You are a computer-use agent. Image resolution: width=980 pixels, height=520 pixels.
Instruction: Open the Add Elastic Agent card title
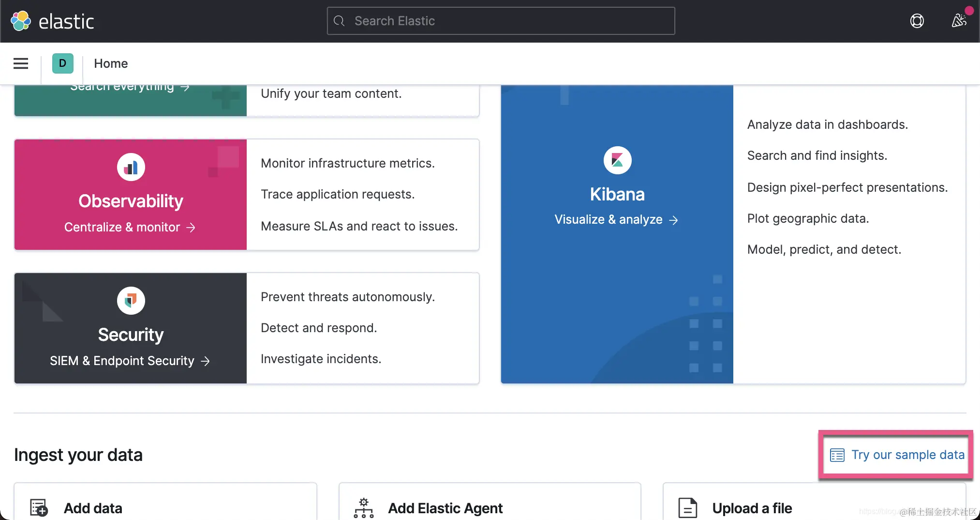(x=445, y=508)
